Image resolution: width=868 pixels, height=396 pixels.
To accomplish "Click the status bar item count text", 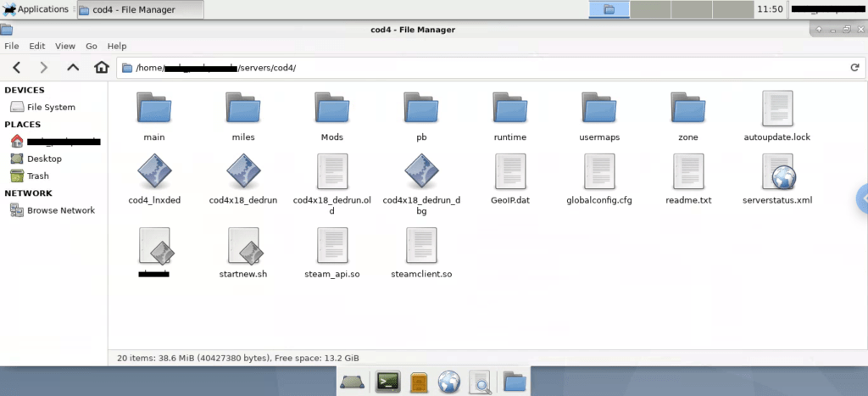I will tap(238, 358).
